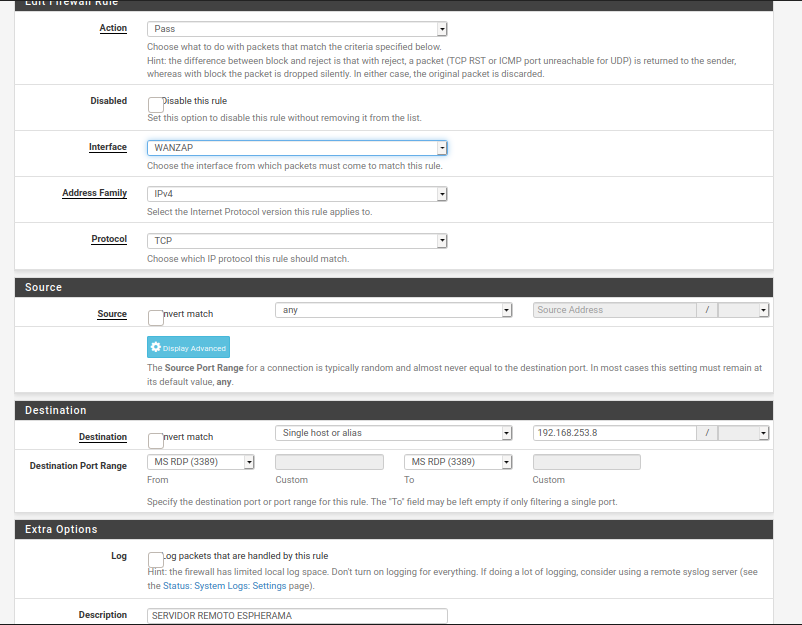Enable Log packets handled by rule
The height and width of the screenshot is (625, 802).
point(156,560)
